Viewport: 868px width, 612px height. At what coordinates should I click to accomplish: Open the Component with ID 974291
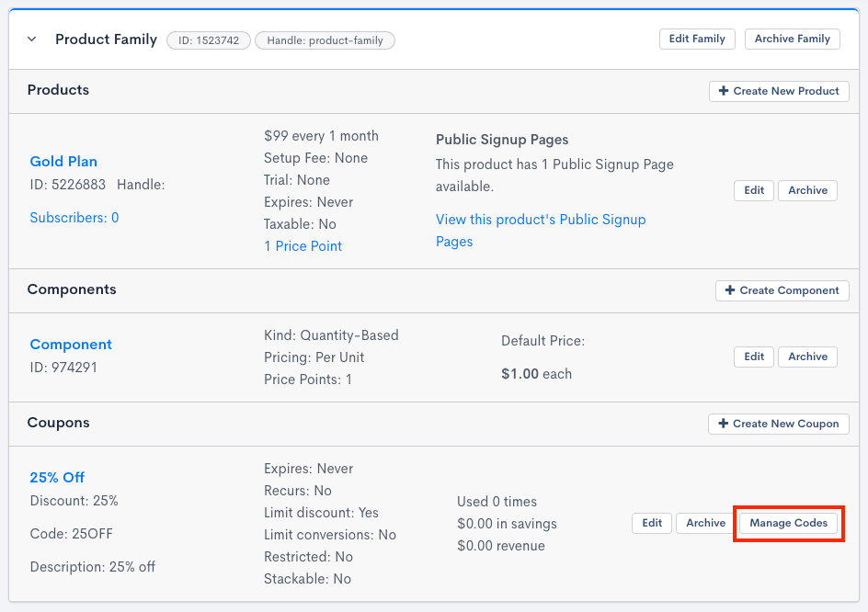click(71, 344)
